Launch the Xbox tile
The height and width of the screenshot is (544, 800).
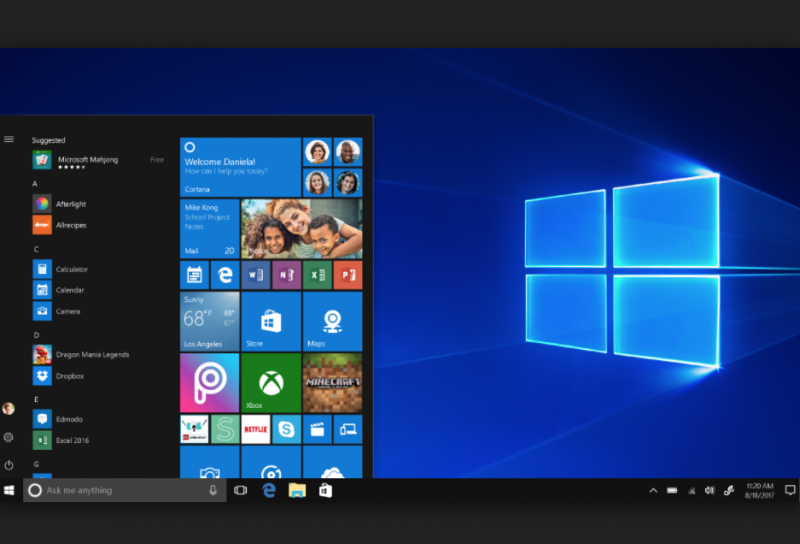click(x=271, y=383)
